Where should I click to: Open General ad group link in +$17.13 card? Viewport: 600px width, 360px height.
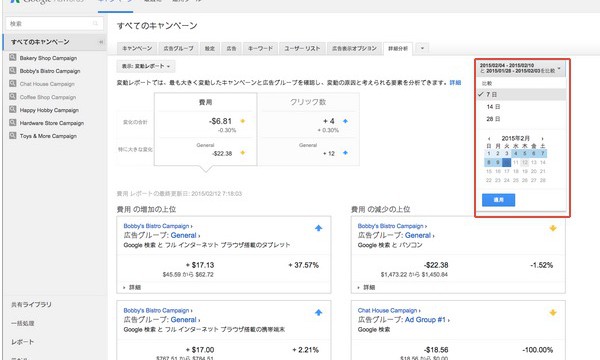pos(183,235)
